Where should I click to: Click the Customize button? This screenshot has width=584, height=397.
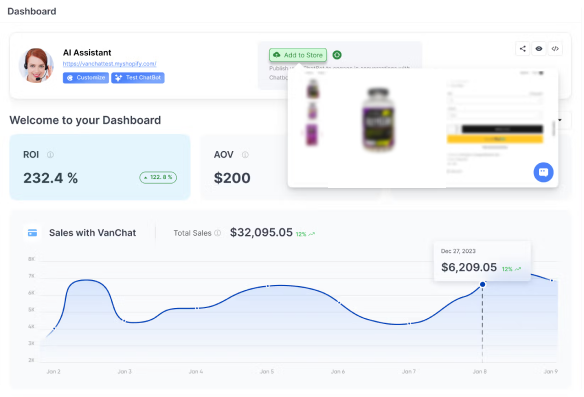(86, 78)
